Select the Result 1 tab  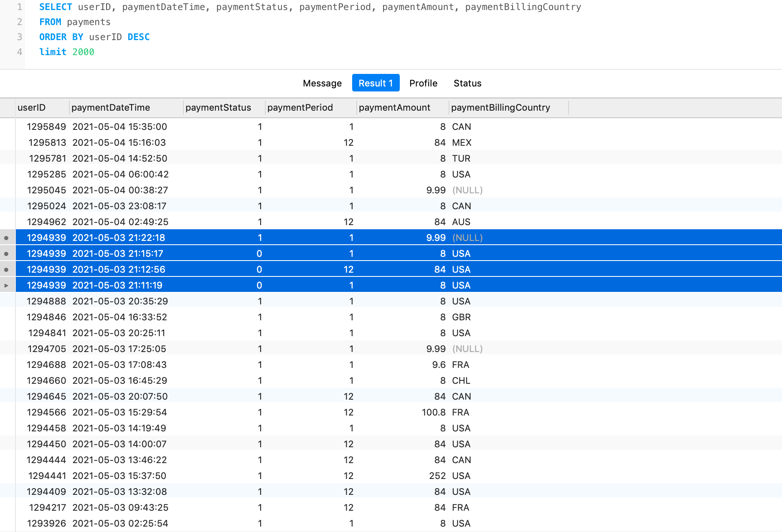point(376,83)
